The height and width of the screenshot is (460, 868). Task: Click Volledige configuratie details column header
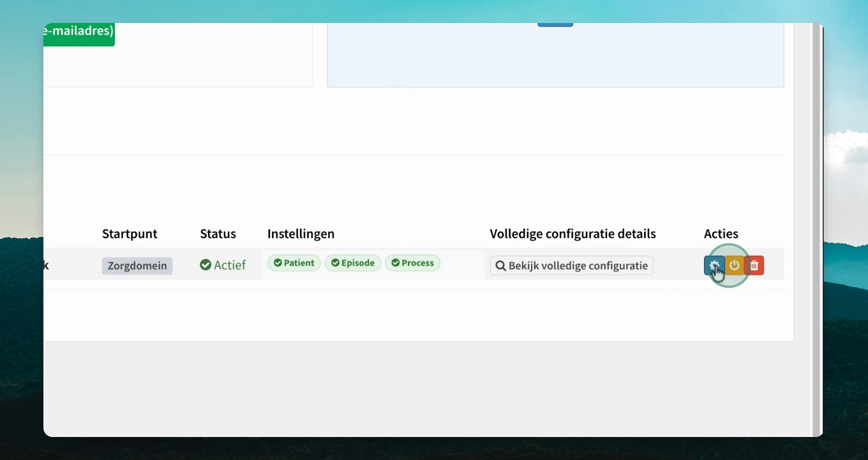coord(573,234)
